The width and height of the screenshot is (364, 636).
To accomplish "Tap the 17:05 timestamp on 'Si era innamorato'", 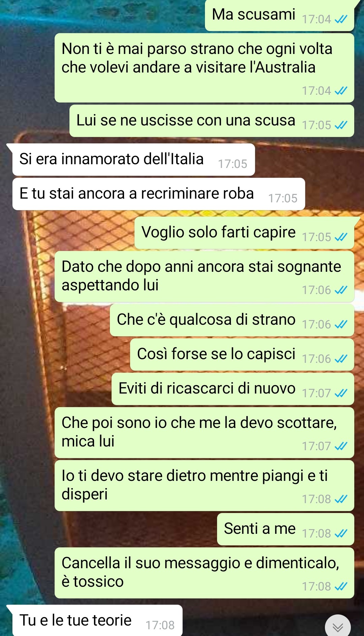I will coord(233,164).
